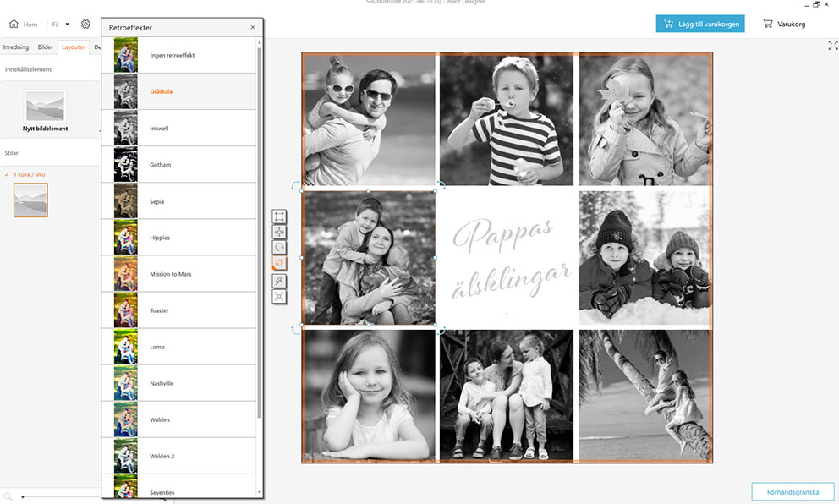Click the zoom slider handle
The width and height of the screenshot is (839, 504).
click(23, 497)
